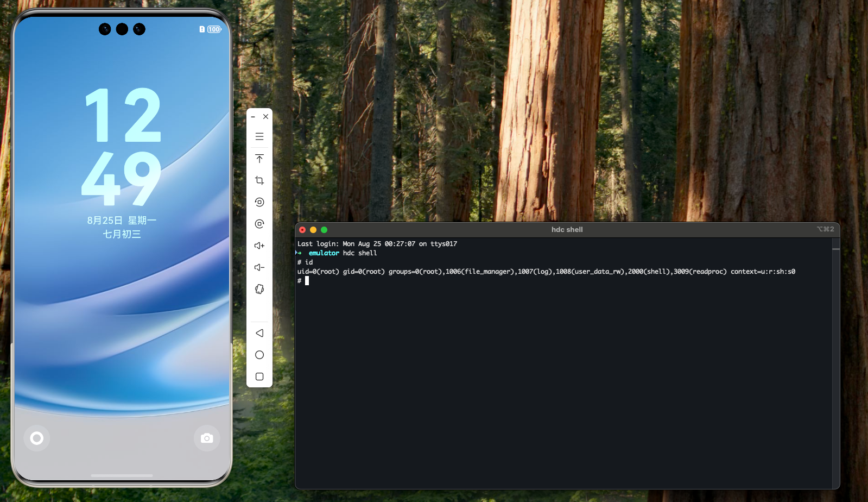The image size is (868, 502).
Task: Click the terminal scrollbar on the right edge
Action: pos(836,249)
